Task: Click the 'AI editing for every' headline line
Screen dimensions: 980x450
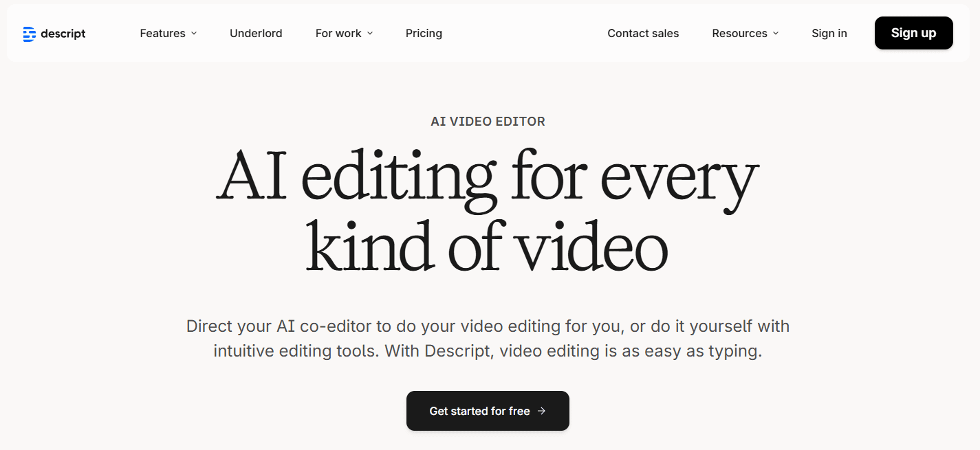Action: [488, 177]
